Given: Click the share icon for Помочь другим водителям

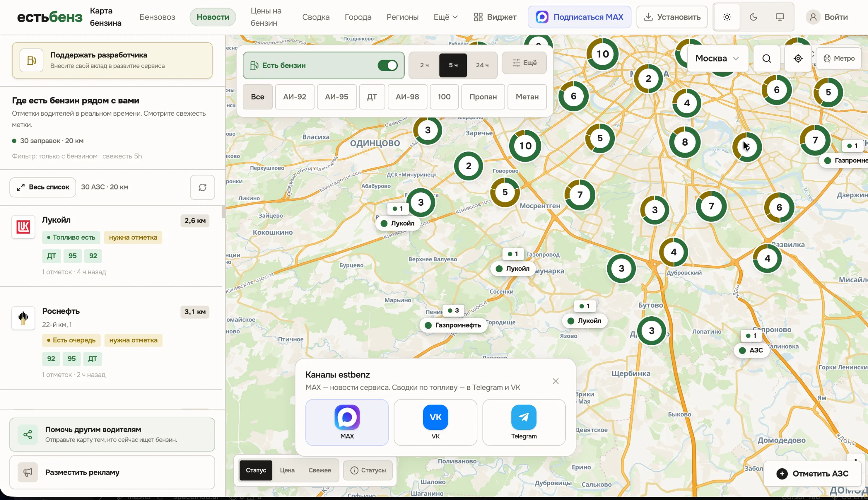Looking at the screenshot, I should point(28,435).
